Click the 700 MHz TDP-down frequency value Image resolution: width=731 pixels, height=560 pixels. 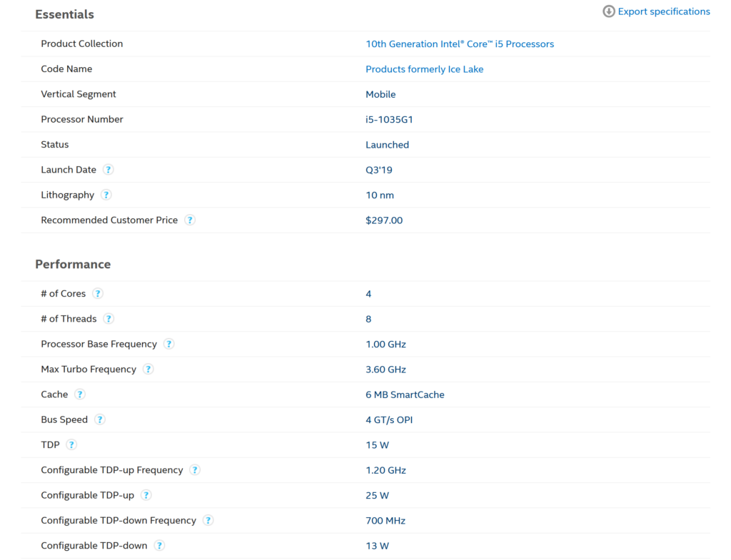tap(385, 520)
